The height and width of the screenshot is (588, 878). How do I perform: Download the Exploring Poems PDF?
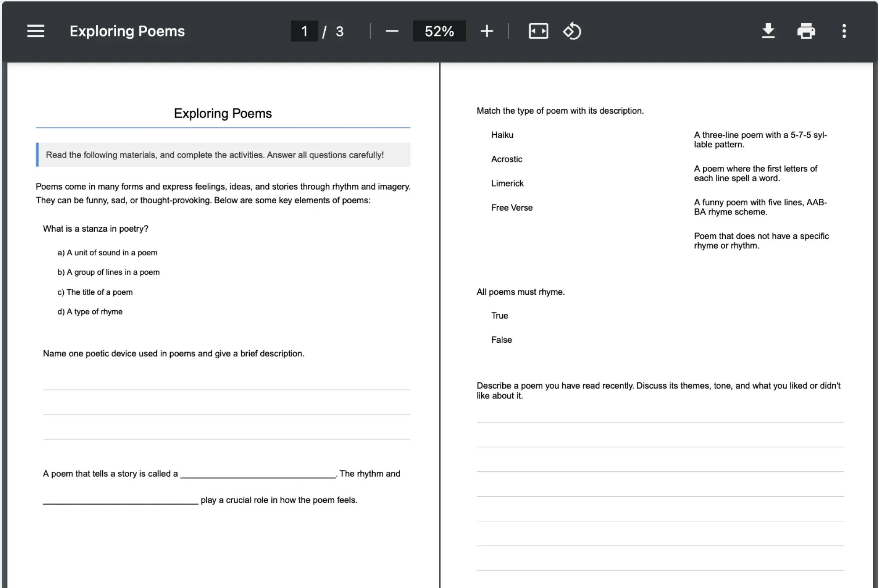tap(768, 31)
